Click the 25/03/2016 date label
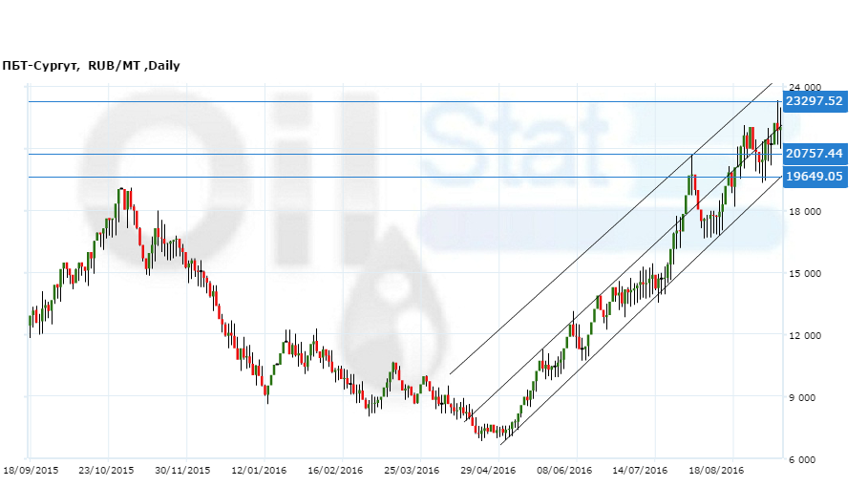868x486 pixels. click(412, 470)
